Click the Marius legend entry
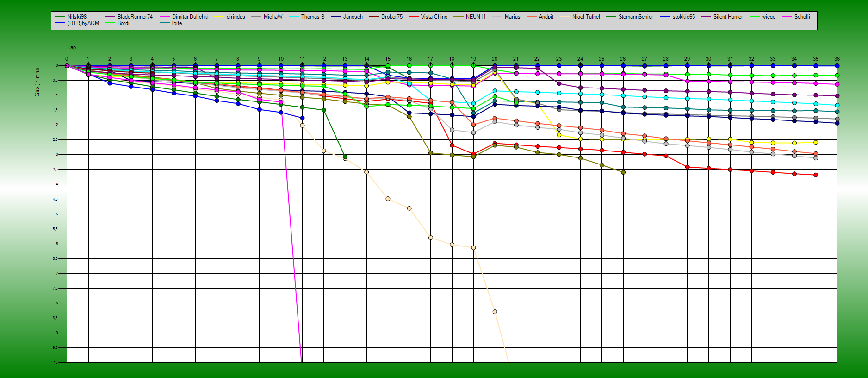 point(507,17)
